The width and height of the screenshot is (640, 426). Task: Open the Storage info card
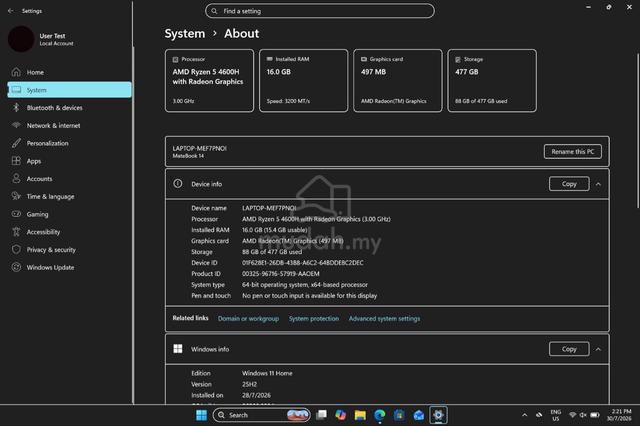coord(492,80)
